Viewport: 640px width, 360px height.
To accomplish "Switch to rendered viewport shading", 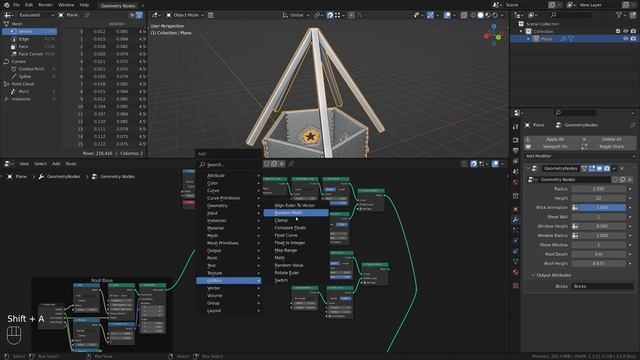I will pos(495,15).
